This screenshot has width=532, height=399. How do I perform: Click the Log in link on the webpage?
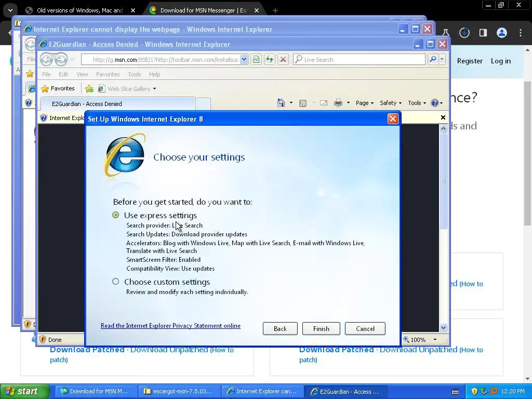pos(500,61)
